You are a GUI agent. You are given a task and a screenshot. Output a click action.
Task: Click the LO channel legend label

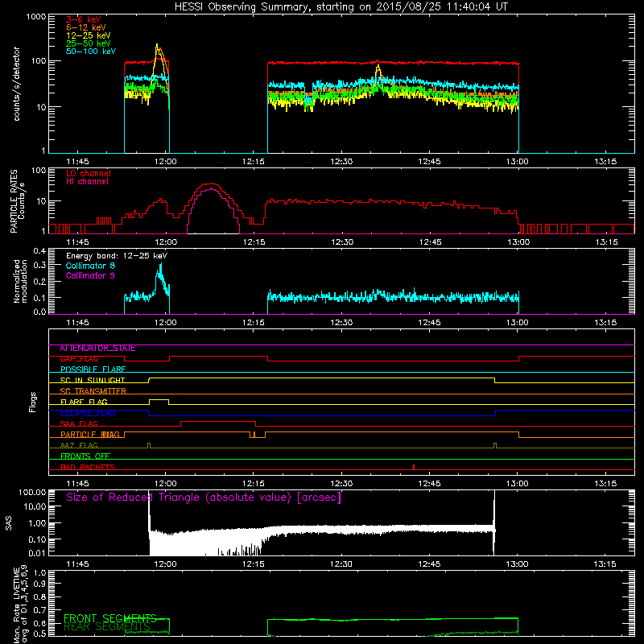[89, 173]
